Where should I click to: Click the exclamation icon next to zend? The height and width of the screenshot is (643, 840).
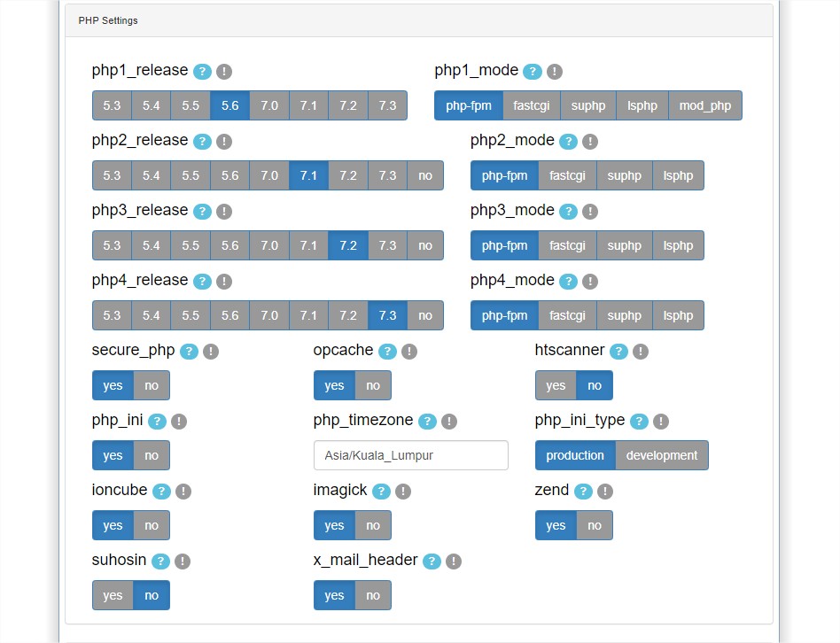click(605, 491)
